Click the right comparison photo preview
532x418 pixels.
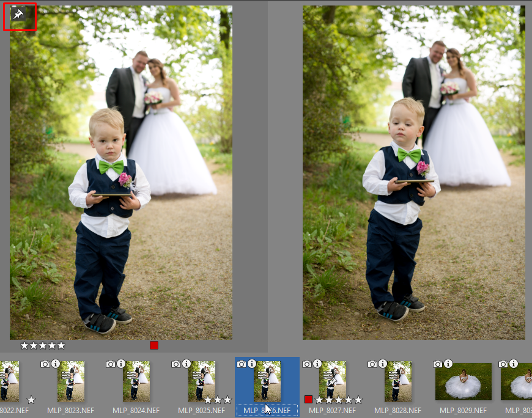(413, 172)
